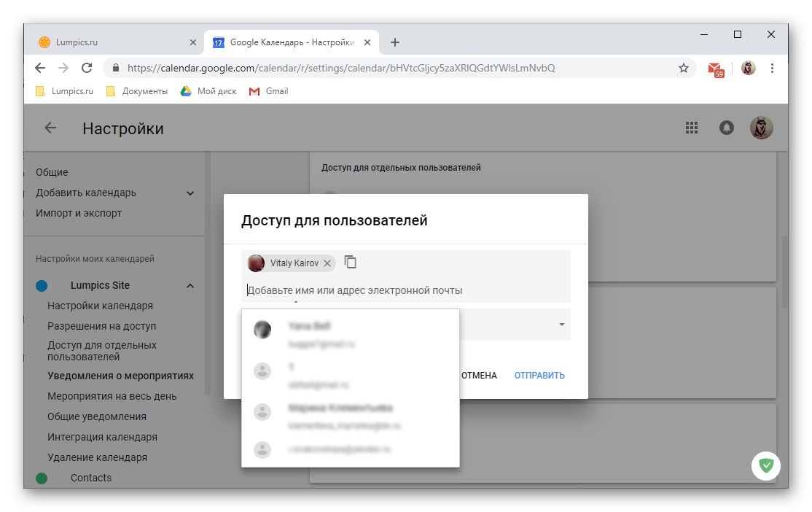Click the green security extension badge

766,465
